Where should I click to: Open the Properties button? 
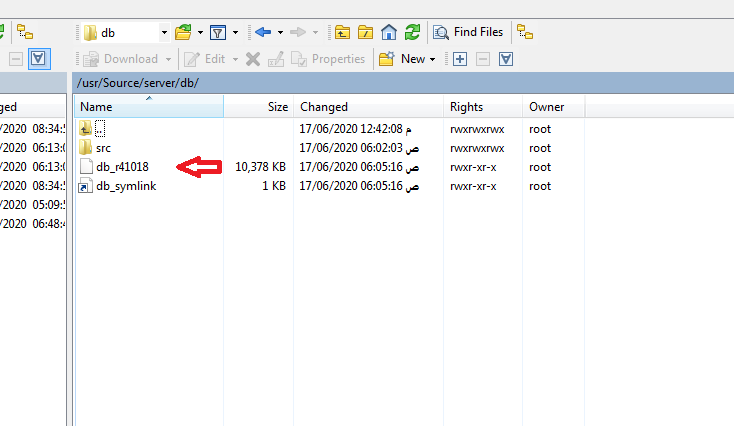pos(328,59)
